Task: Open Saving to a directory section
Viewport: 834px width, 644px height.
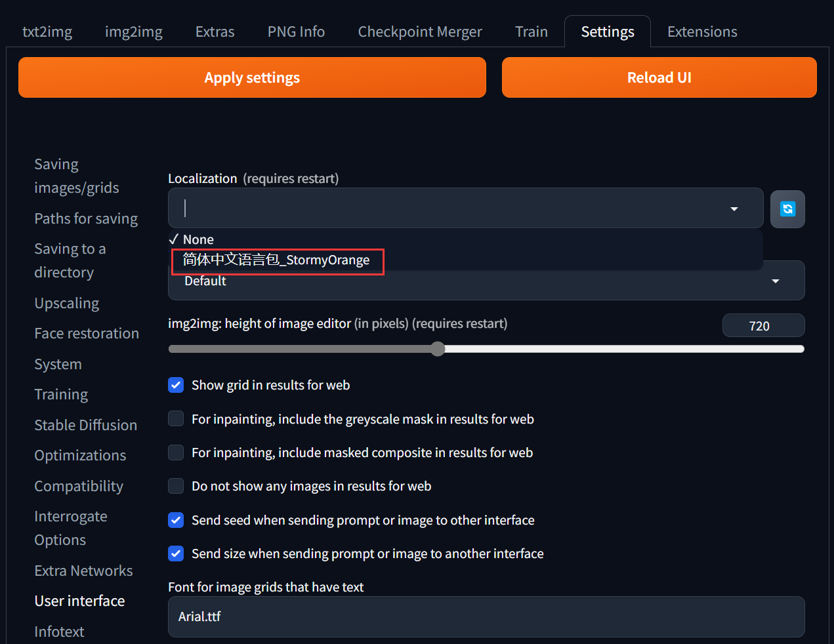Action: tap(70, 260)
